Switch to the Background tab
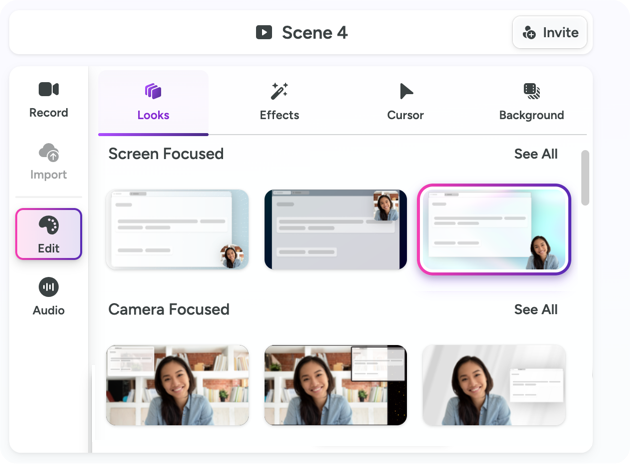Viewport: 630px width, 464px height. click(532, 103)
